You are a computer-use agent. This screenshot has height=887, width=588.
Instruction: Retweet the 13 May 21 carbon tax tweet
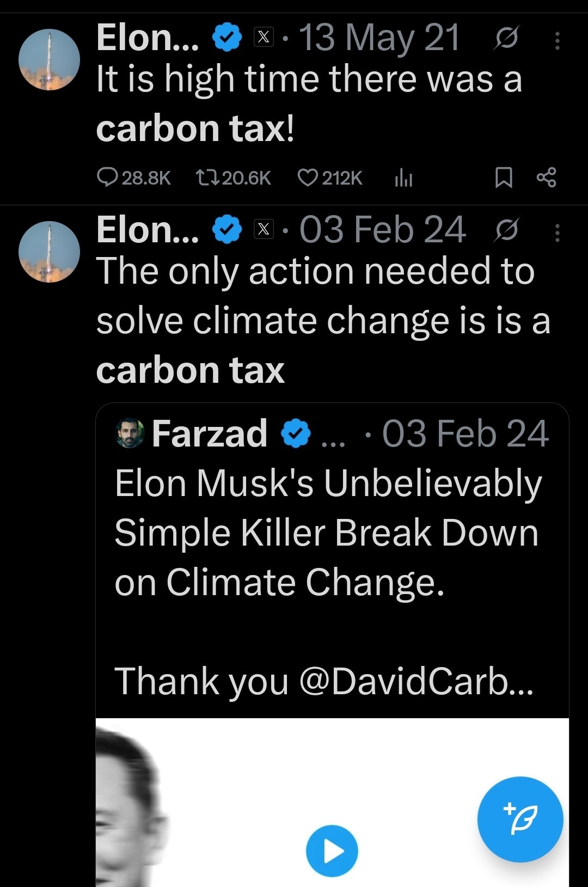pos(207,178)
